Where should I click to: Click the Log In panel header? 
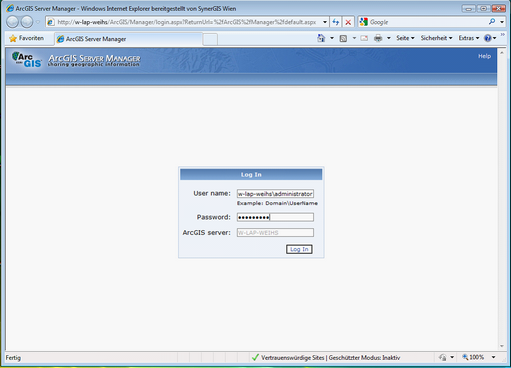tap(251, 174)
